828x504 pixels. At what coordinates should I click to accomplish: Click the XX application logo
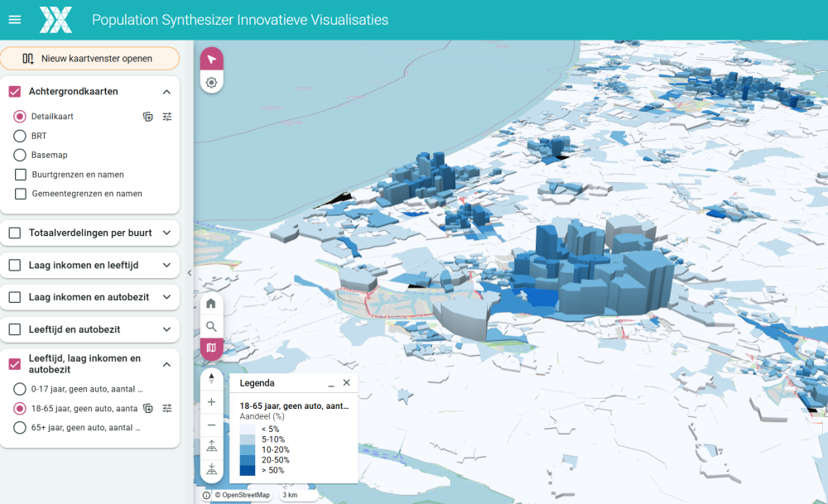pyautogui.click(x=56, y=20)
